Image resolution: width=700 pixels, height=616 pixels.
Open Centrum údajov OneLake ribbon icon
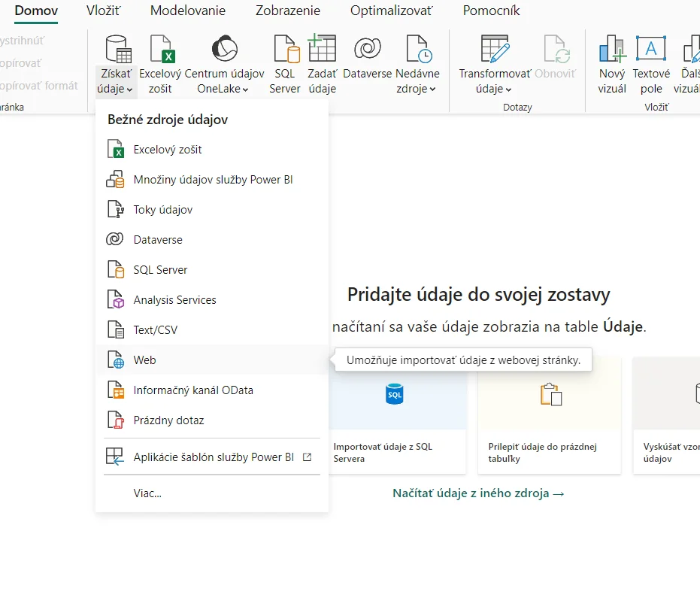tap(224, 48)
